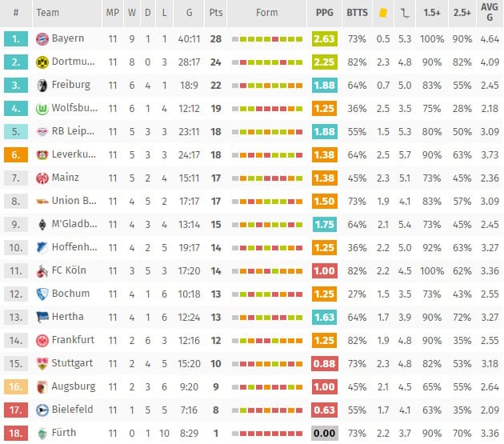The width and height of the screenshot is (504, 444).
Task: Click the FC Köln goat crest
Action: (x=42, y=271)
